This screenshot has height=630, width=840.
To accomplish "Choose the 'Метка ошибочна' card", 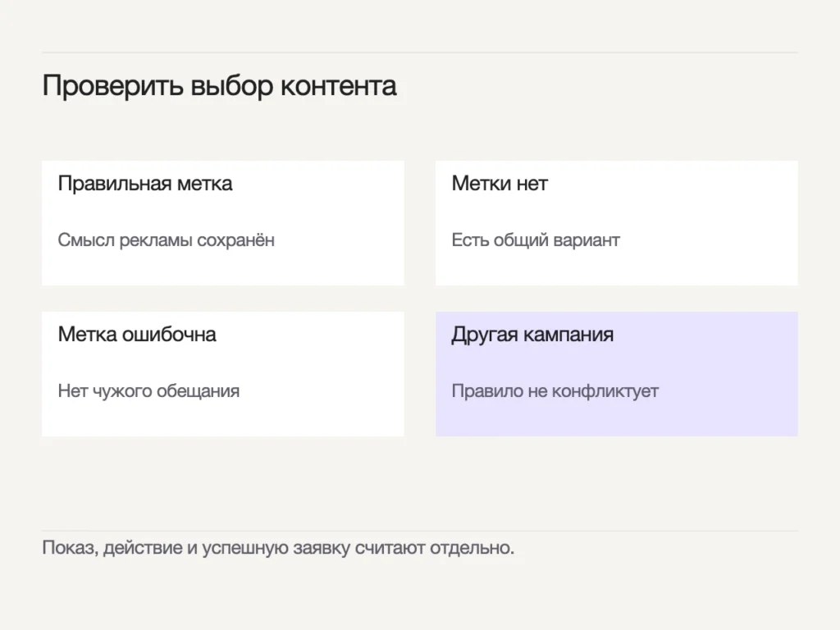I will pyautogui.click(x=223, y=374).
